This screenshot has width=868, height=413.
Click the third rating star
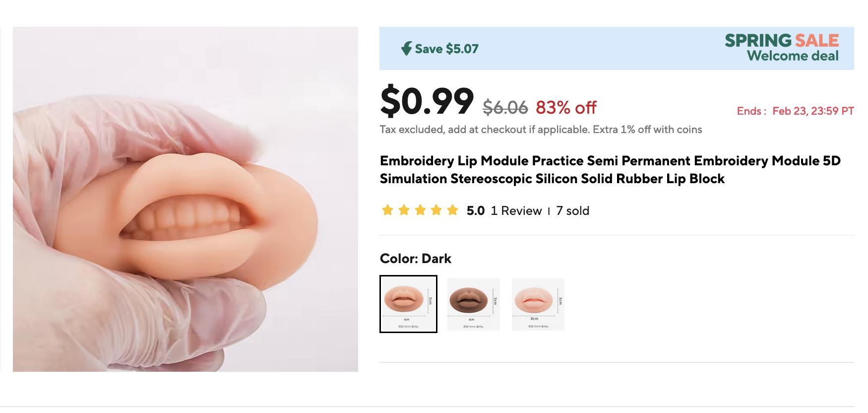(x=420, y=210)
